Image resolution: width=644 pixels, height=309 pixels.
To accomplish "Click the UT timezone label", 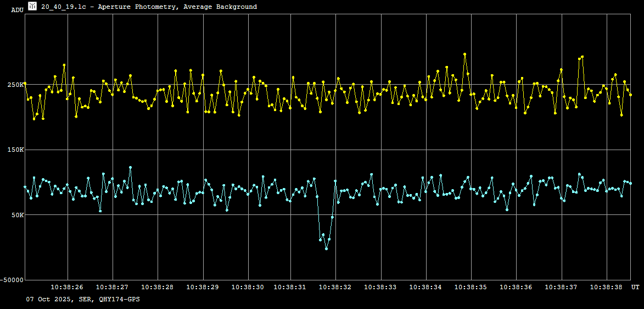I will pyautogui.click(x=635, y=287).
